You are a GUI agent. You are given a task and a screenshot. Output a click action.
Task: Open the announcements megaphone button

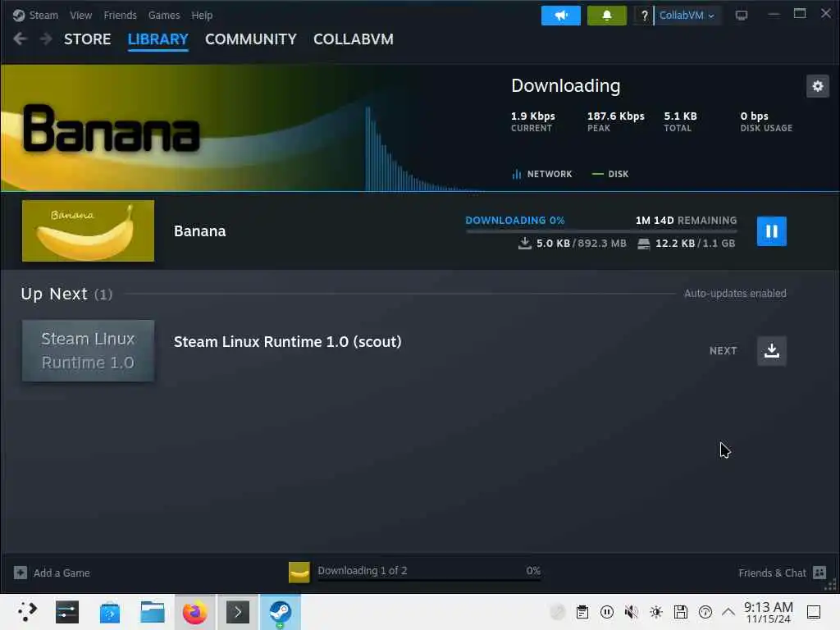[561, 15]
